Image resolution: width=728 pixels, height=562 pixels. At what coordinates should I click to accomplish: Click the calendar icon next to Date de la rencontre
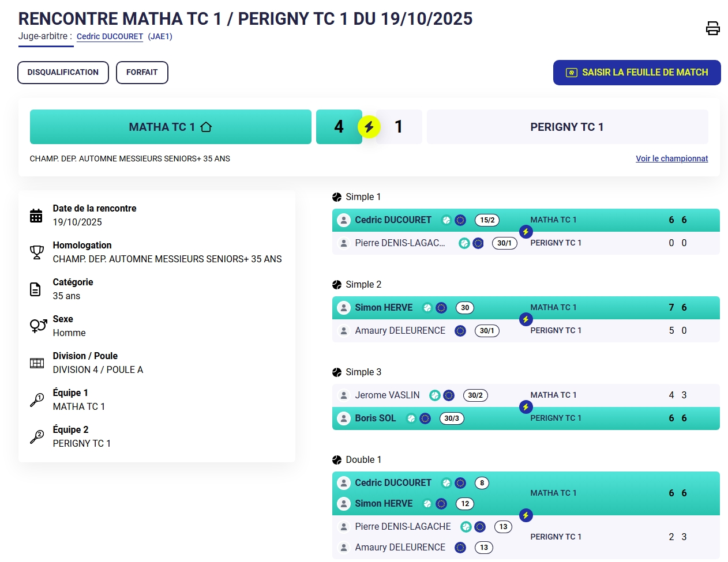(36, 216)
